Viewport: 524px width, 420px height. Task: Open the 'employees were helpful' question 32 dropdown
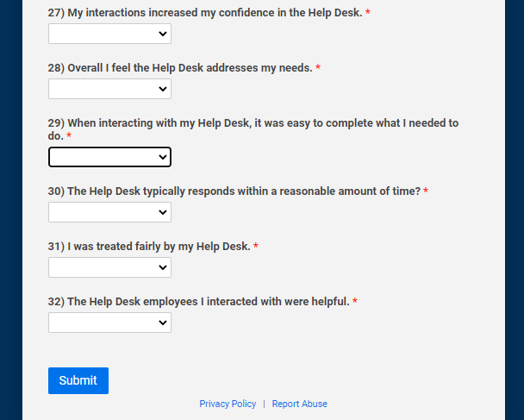click(109, 323)
